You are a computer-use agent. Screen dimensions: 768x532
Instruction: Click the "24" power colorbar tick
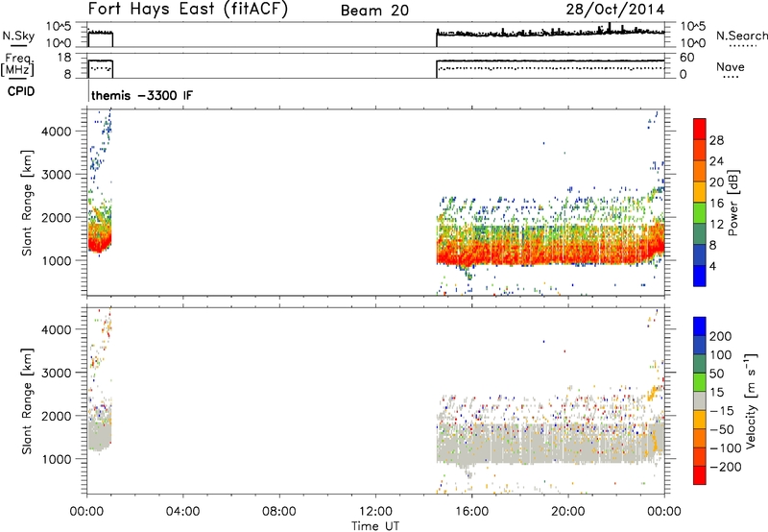tap(716, 161)
